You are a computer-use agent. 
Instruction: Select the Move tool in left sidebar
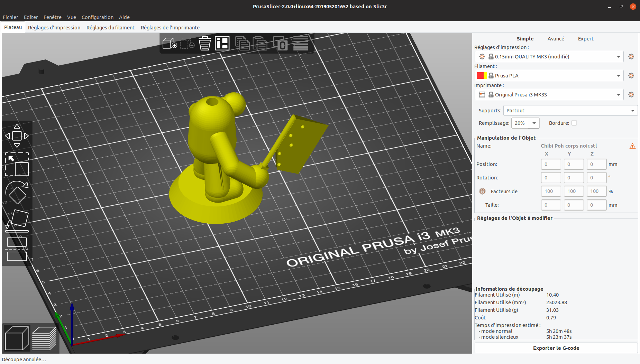17,136
